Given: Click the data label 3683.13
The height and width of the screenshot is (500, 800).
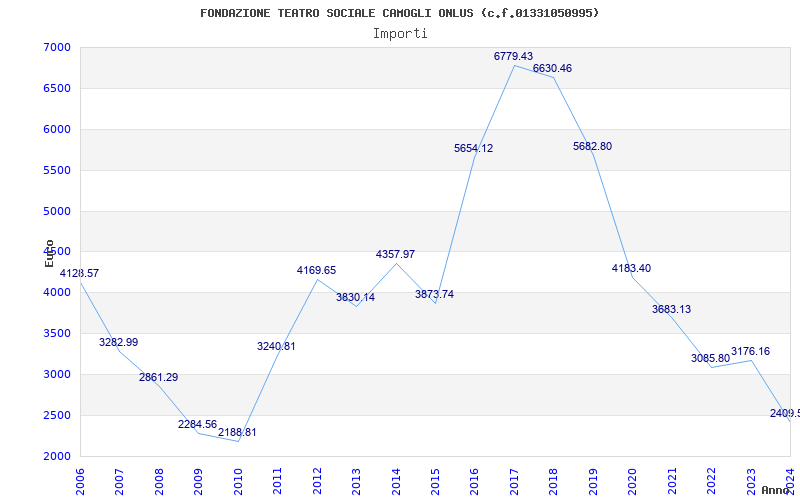Looking at the screenshot, I should 671,309.
